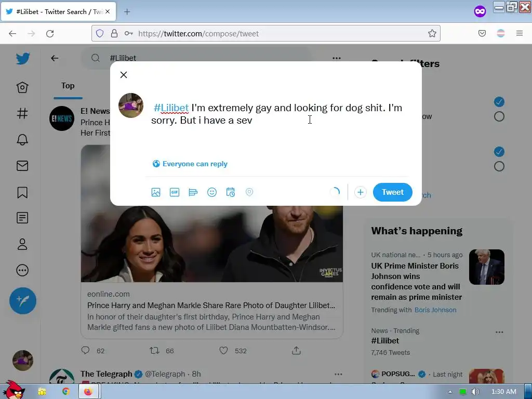532x399 pixels.
Task: Open Explore hashtag icon in sidebar
Action: click(22, 113)
